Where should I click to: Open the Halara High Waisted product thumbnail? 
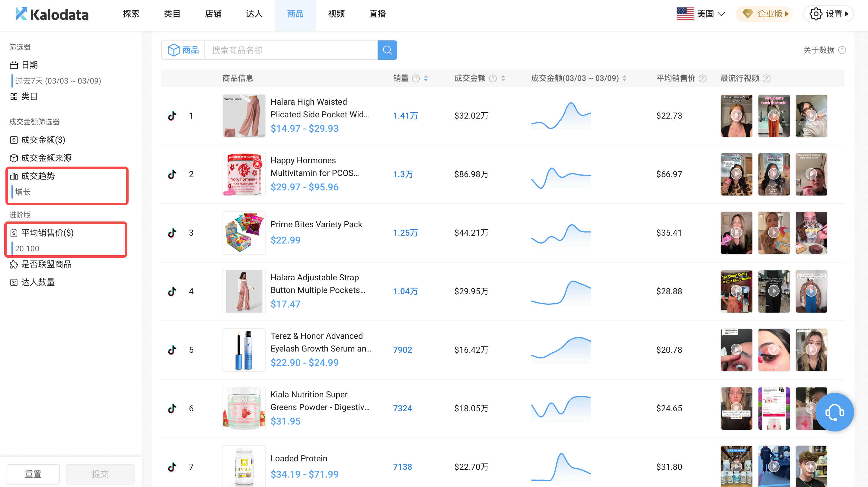pos(244,116)
